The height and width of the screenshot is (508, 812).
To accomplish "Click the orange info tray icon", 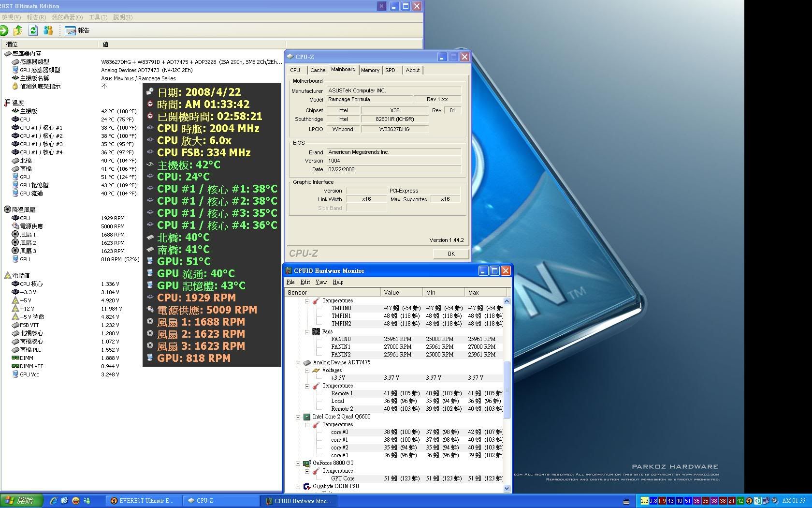I will (749, 501).
